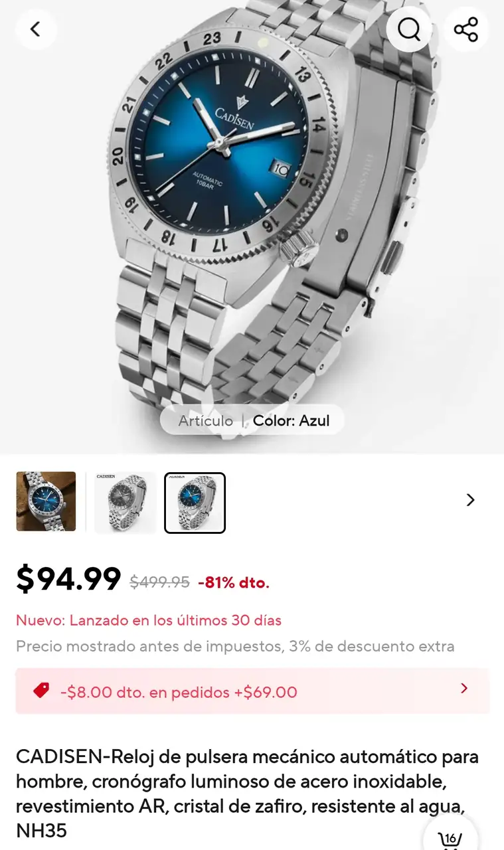
Task: Select the gray dial watch thumbnail
Action: pyautogui.click(x=126, y=501)
